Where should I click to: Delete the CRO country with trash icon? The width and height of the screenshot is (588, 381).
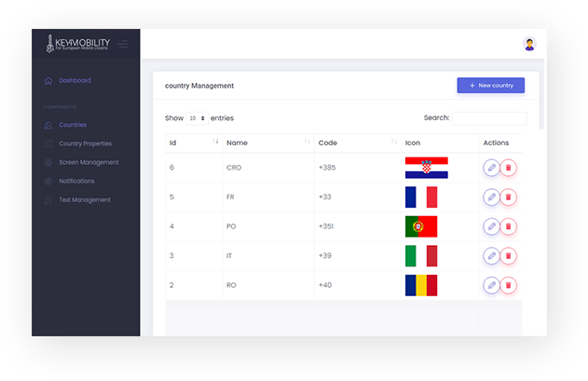tap(508, 168)
